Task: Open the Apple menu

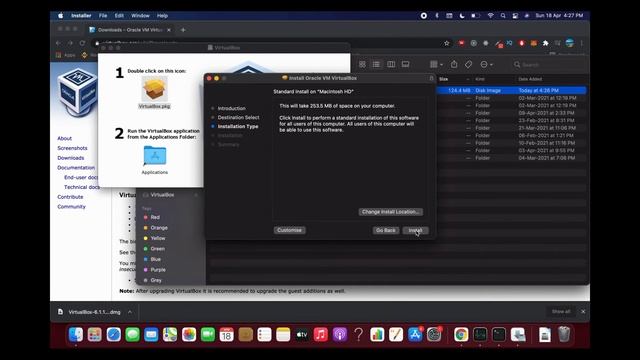Action: point(60,16)
